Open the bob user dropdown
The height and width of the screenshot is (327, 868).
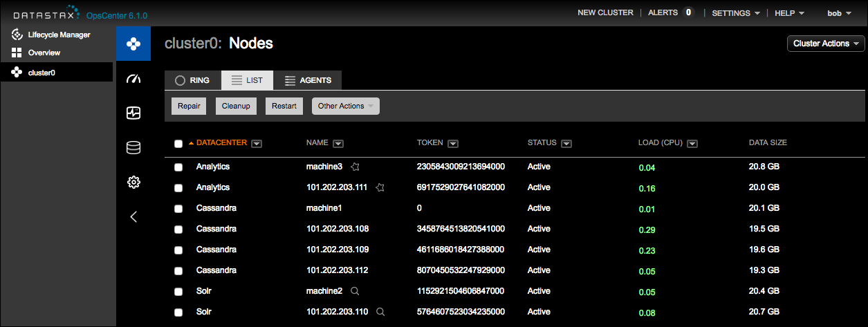click(x=841, y=13)
